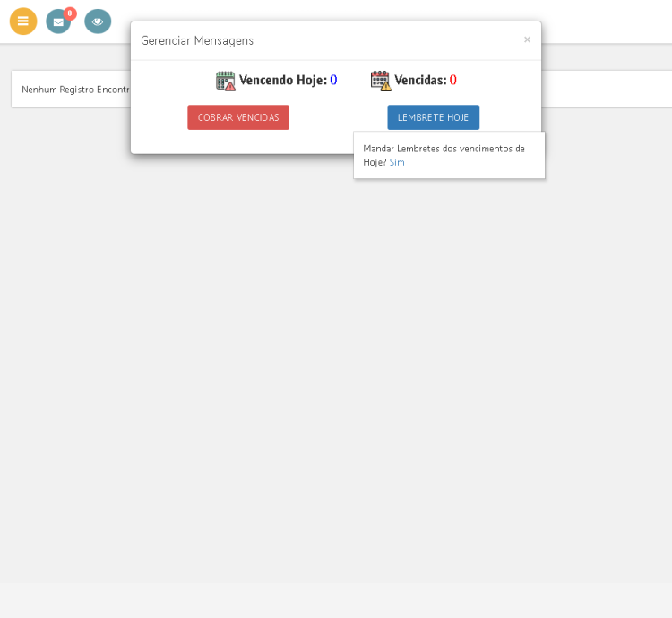The height and width of the screenshot is (618, 672).
Task: Click the red notification badge on envelope
Action: (x=70, y=13)
